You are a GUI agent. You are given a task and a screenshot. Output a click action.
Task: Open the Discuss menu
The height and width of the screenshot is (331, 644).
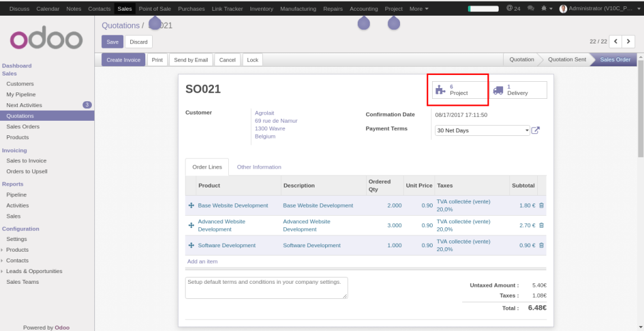tap(19, 9)
